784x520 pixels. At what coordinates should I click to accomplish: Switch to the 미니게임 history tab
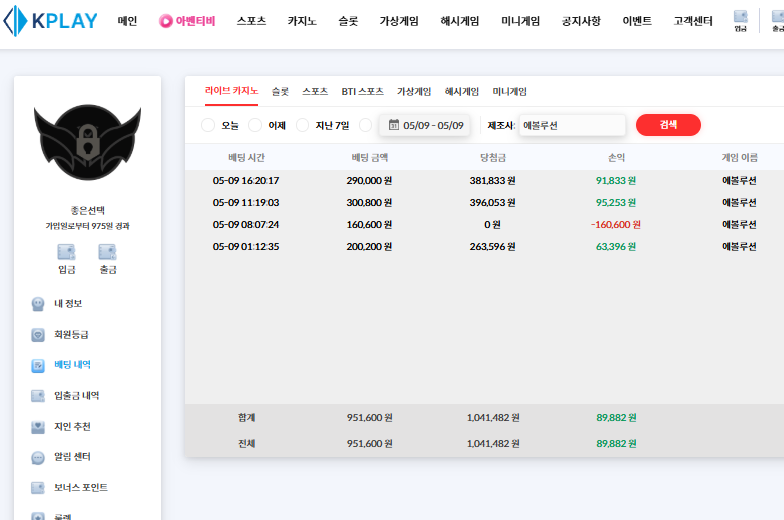coord(510,92)
